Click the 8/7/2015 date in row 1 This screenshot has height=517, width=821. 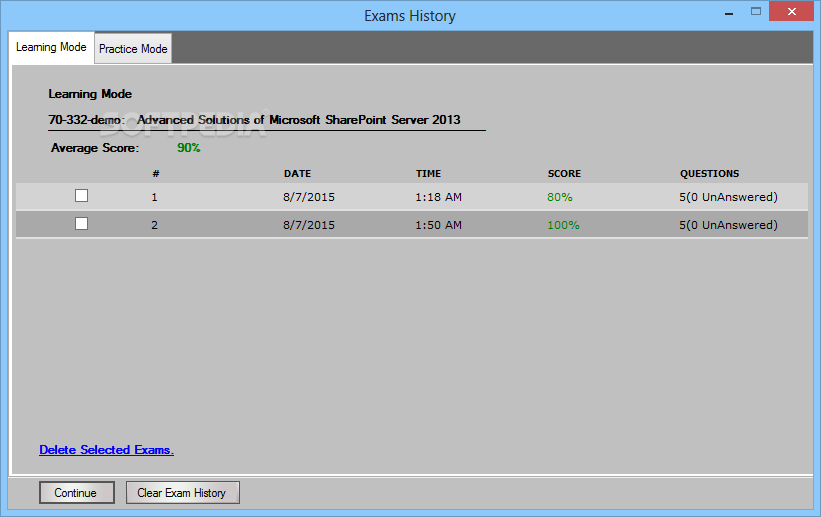(x=309, y=197)
